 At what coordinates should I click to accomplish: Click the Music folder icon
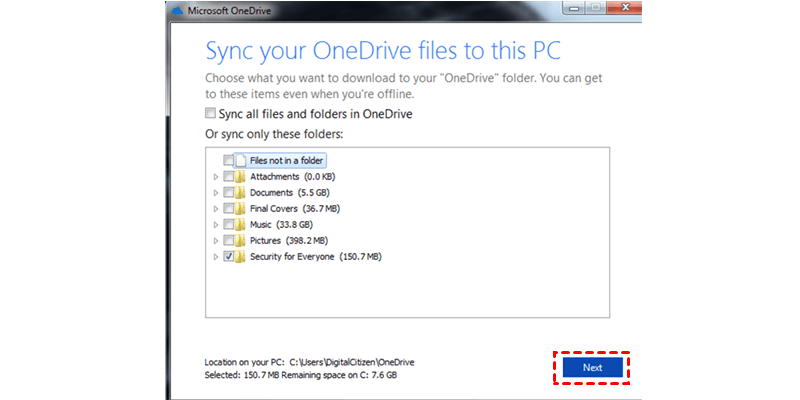tap(240, 224)
